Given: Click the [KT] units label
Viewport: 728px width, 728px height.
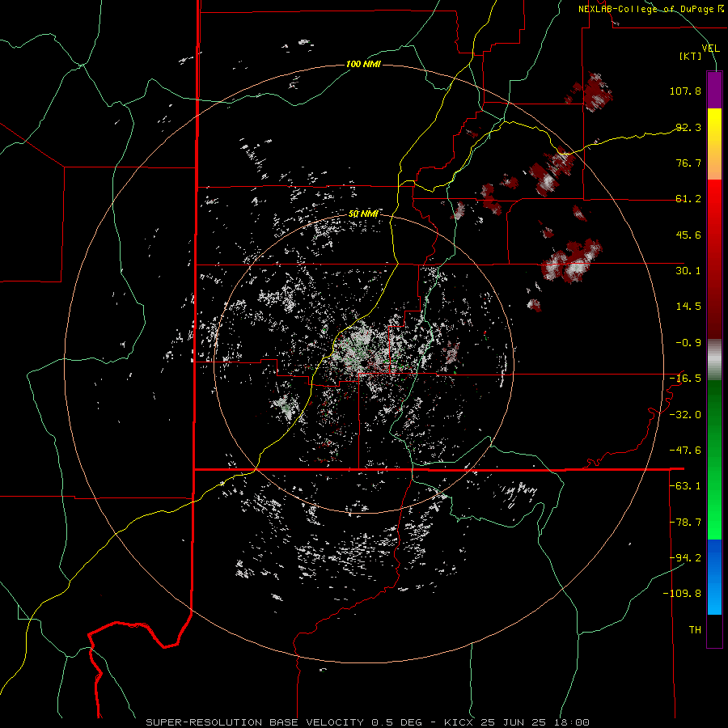Looking at the screenshot, I should pos(691,56).
